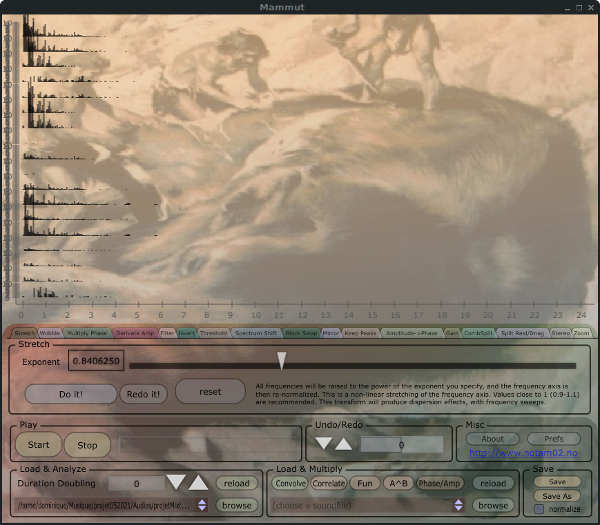Switch to the Stretch tab
Viewport: 600px width, 525px height.
pyautogui.click(x=24, y=333)
